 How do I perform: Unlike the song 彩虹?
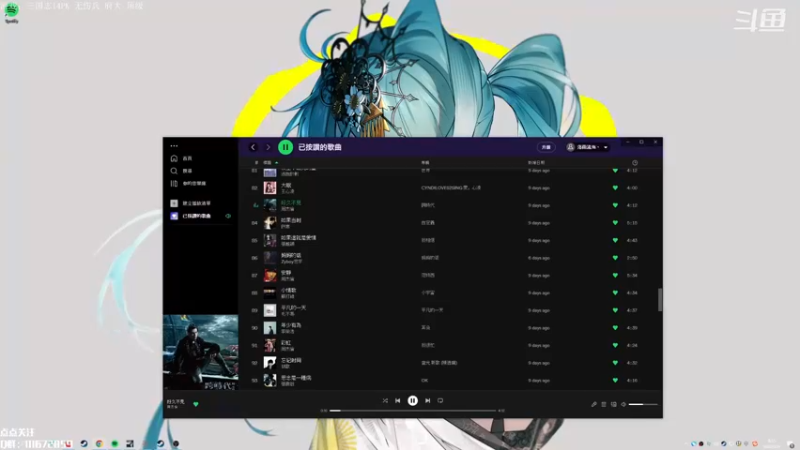tap(615, 345)
